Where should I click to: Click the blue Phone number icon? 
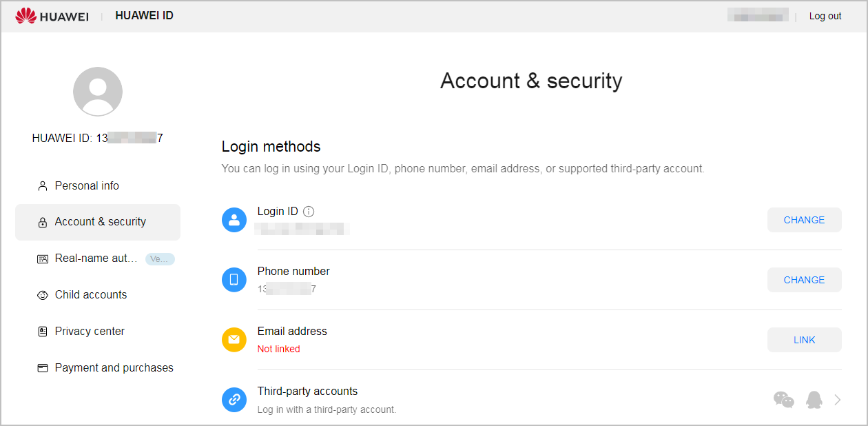click(234, 280)
